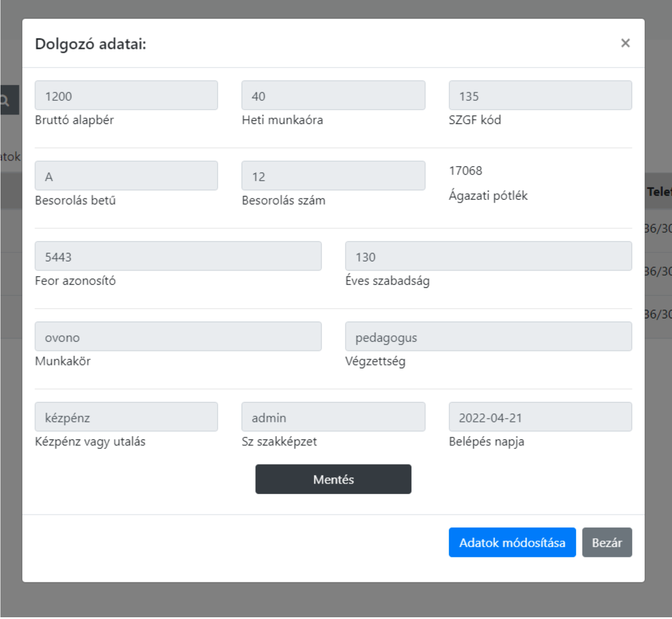Open the Belépés napja date field
672x619 pixels.
[x=540, y=417]
